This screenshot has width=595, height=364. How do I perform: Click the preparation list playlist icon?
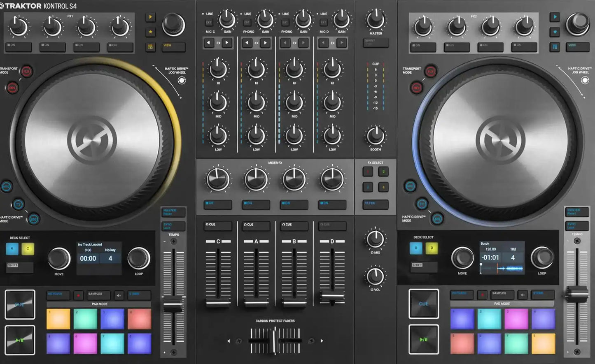pyautogui.click(x=151, y=47)
